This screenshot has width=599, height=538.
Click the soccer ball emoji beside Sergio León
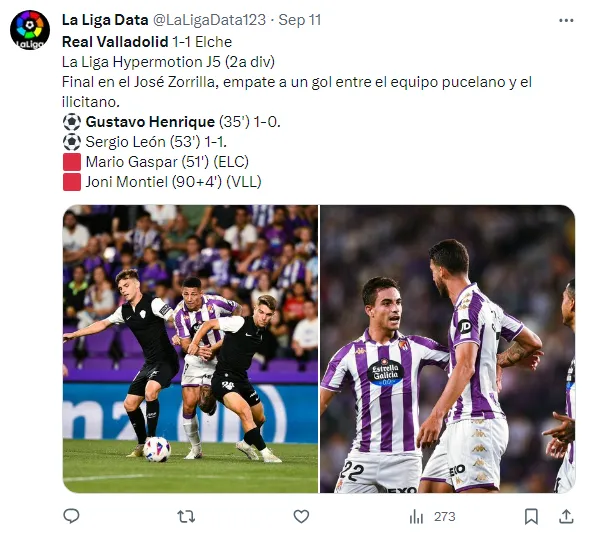(72, 142)
